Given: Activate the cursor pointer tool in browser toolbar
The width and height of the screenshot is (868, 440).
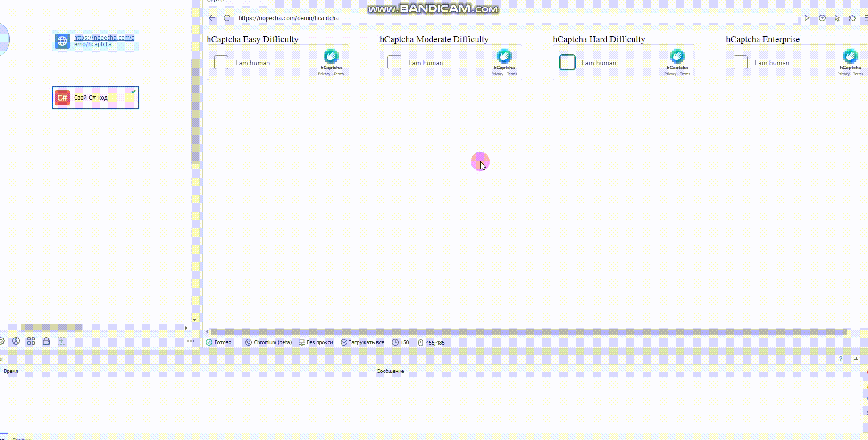Looking at the screenshot, I should (x=837, y=18).
